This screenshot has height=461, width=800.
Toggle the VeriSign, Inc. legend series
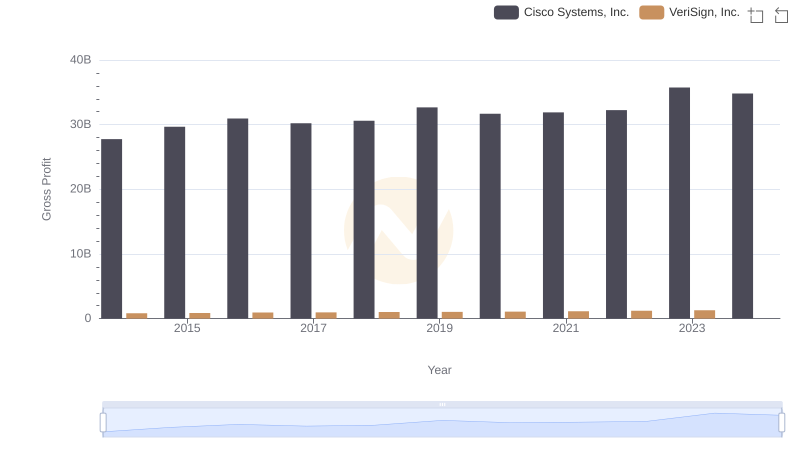pyautogui.click(x=689, y=12)
